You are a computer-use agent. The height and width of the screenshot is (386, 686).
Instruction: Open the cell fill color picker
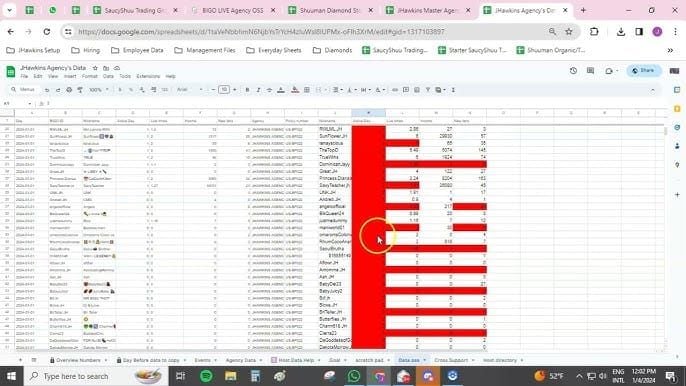[295, 90]
